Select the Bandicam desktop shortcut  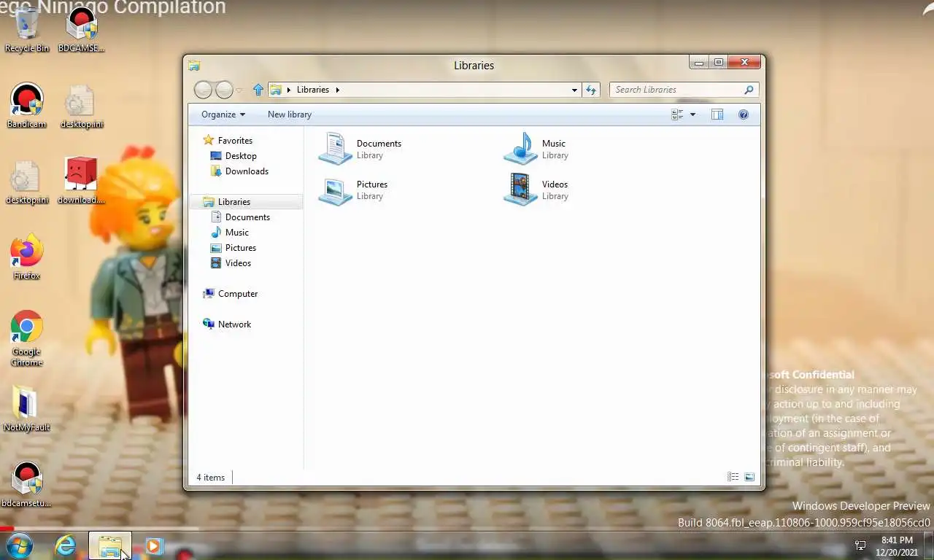coord(27,106)
